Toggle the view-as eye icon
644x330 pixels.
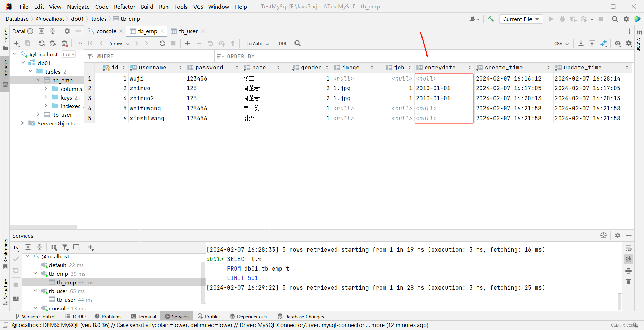(618, 43)
